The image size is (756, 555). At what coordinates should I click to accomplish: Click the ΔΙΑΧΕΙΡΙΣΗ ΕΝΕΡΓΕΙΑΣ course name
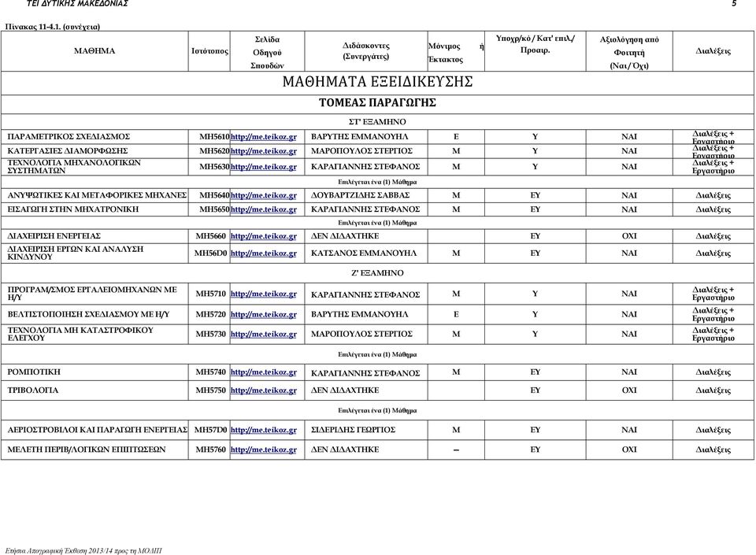[54, 236]
